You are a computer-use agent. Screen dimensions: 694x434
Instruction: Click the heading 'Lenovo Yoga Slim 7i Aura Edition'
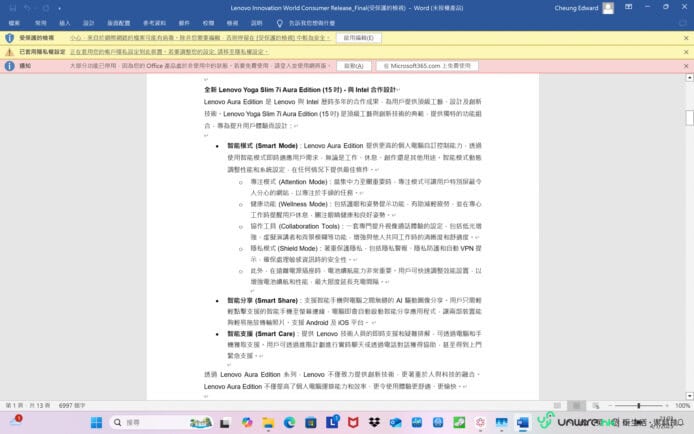[x=271, y=90]
